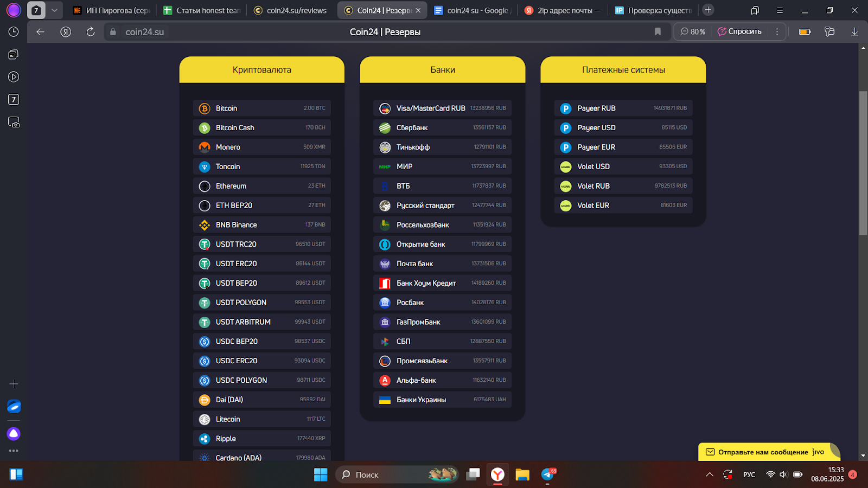Image resolution: width=868 pixels, height=488 pixels.
Task: Click the МИР row
Action: coord(443,166)
